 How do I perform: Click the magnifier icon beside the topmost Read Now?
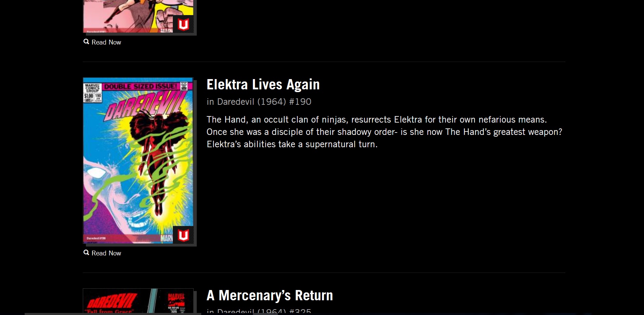[86, 42]
